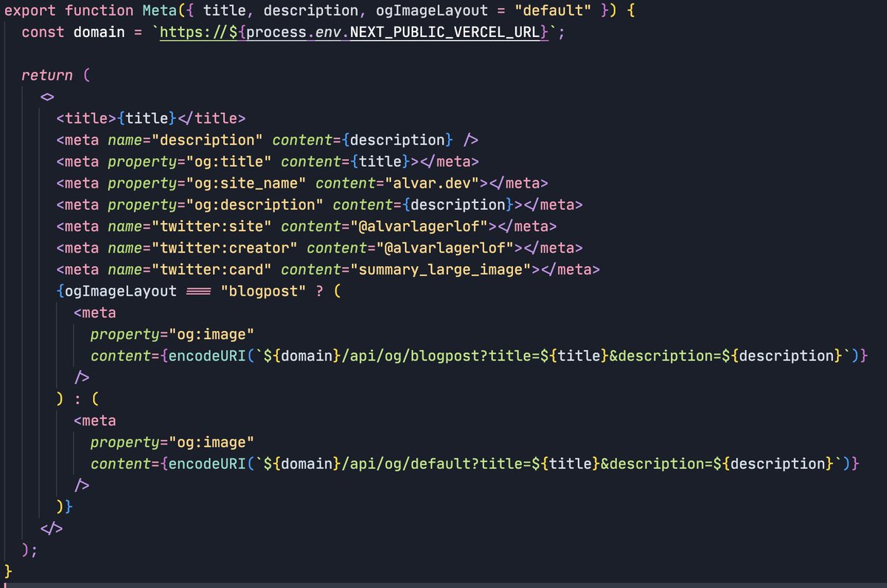Click the "alvar.dev" content string
This screenshot has height=588, width=887.
(434, 183)
